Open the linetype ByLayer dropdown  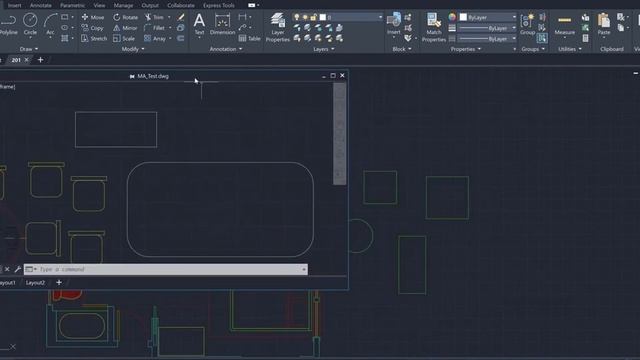(487, 39)
